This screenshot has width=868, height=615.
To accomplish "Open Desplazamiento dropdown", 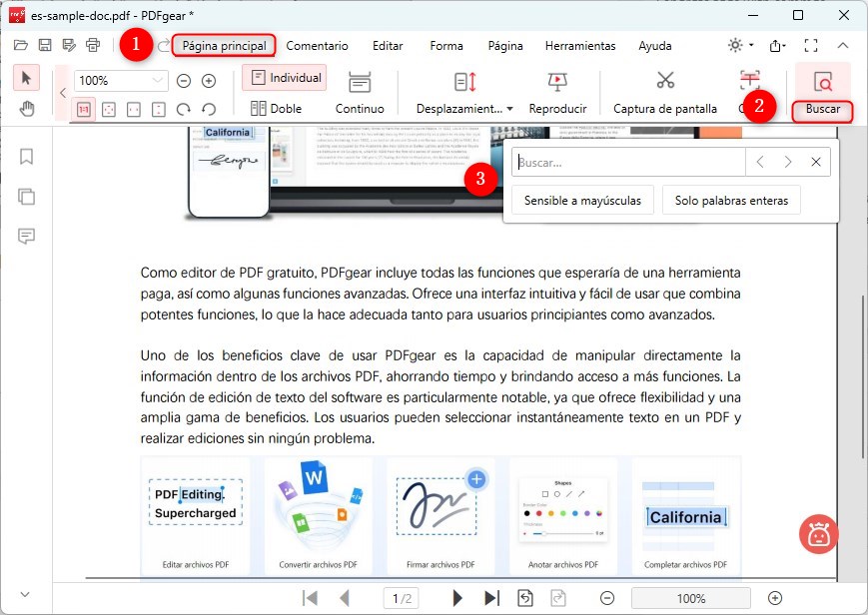I will (x=463, y=93).
